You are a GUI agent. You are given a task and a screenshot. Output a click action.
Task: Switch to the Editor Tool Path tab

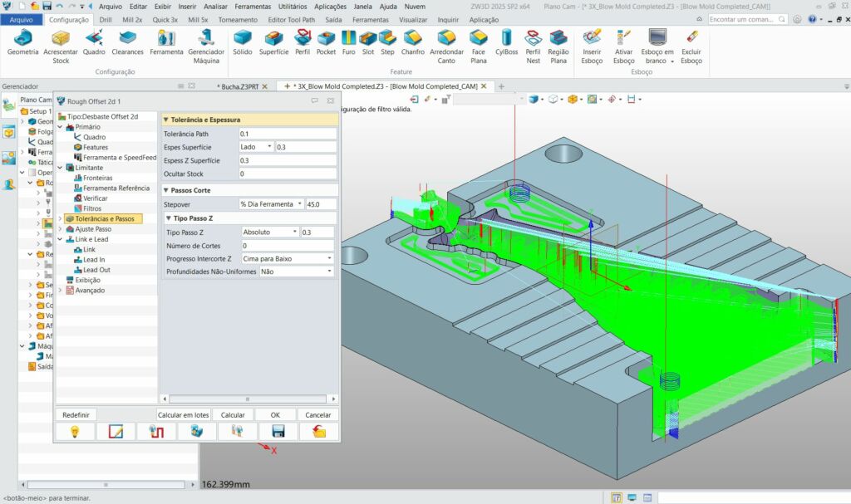(291, 20)
